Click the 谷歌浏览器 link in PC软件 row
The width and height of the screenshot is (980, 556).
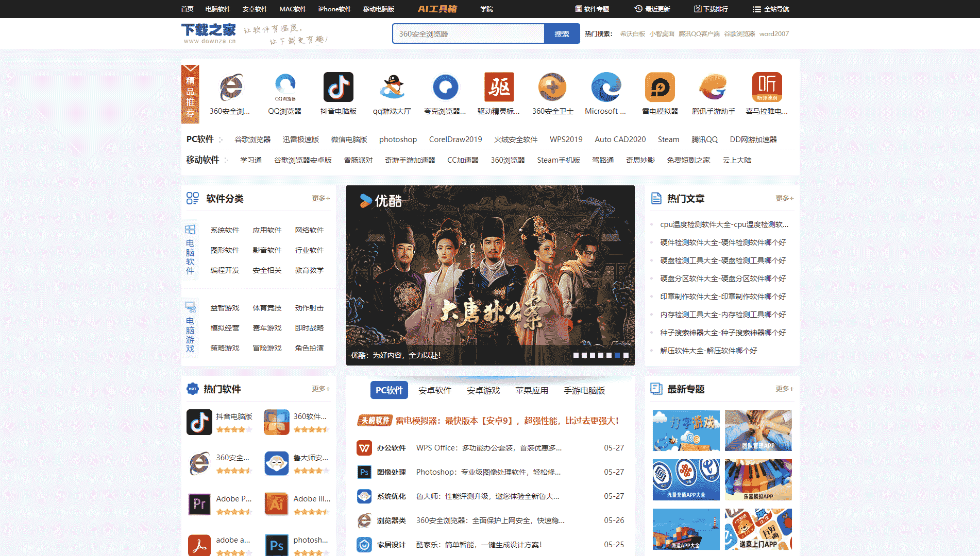(252, 140)
